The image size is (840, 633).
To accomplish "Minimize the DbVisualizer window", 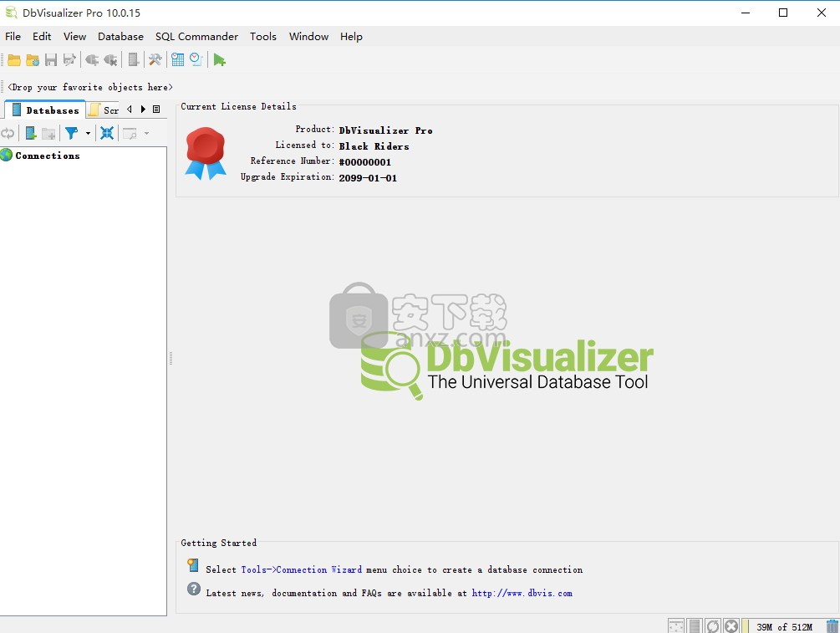I will click(x=746, y=13).
